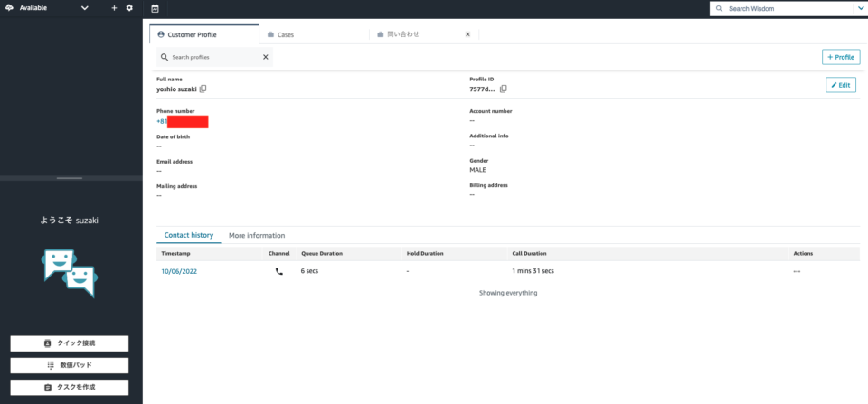Copy the Profile ID value

[504, 89]
